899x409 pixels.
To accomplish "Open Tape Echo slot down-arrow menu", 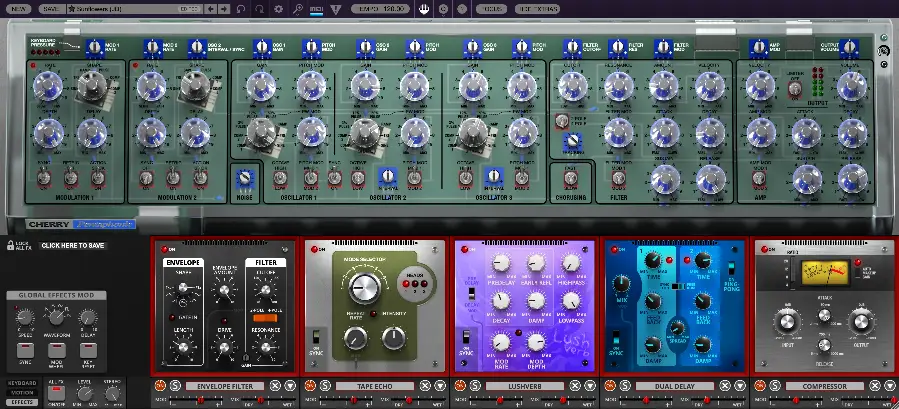I will pyautogui.click(x=440, y=386).
